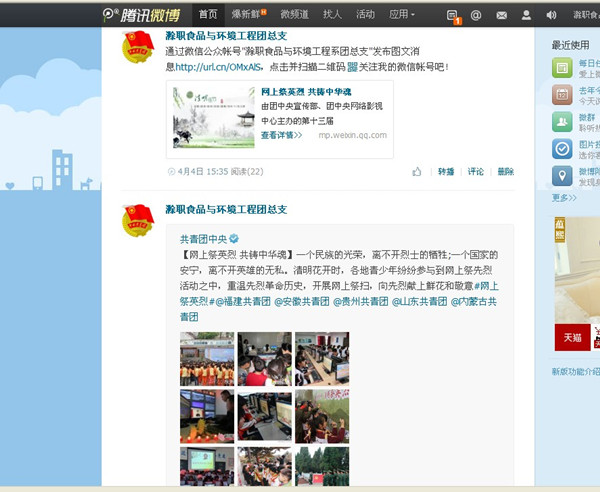Click the followers person icon in top bar

pos(526,15)
